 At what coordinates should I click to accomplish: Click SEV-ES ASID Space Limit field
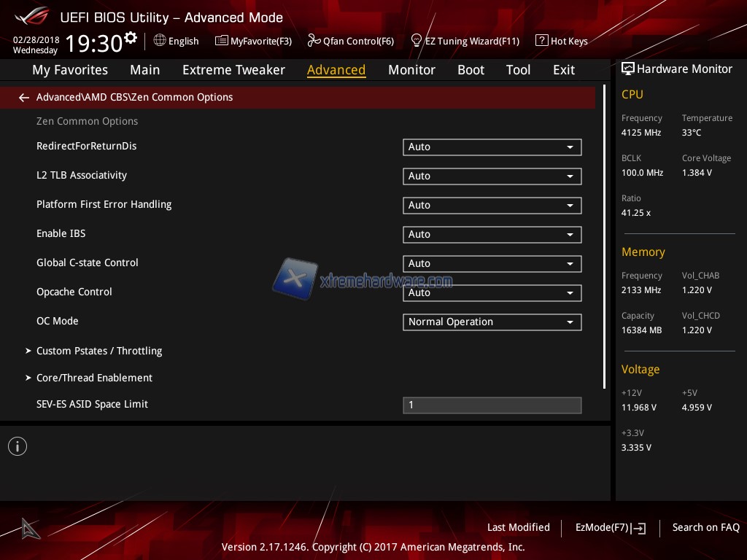[492, 405]
